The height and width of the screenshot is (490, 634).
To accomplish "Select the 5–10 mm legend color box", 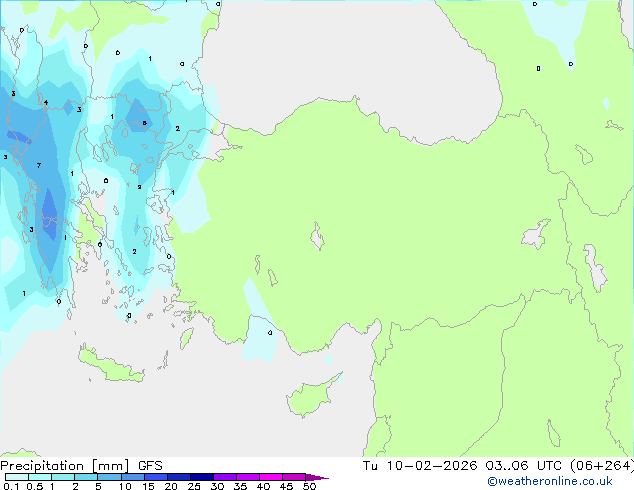I will point(109,477).
